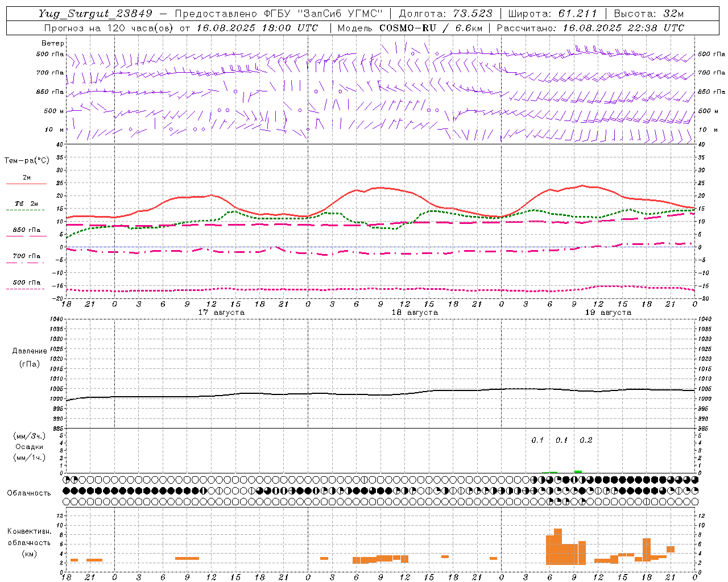This screenshot has width=728, height=582.
Task: Click the green Td 2м legend line
Action: [x=25, y=210]
